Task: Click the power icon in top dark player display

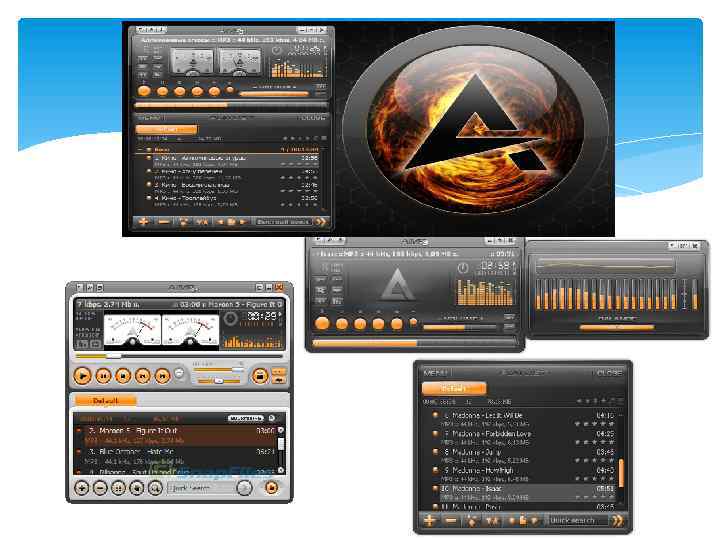Action: [277, 51]
